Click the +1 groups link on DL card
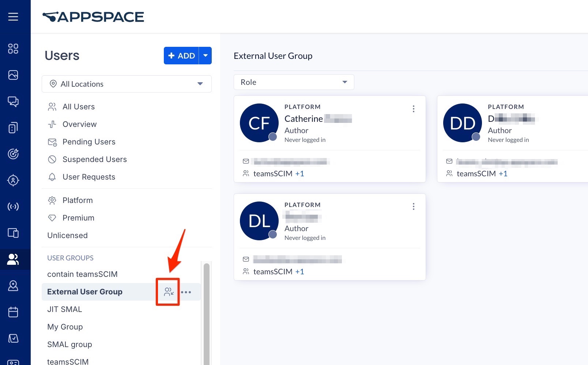 point(299,272)
